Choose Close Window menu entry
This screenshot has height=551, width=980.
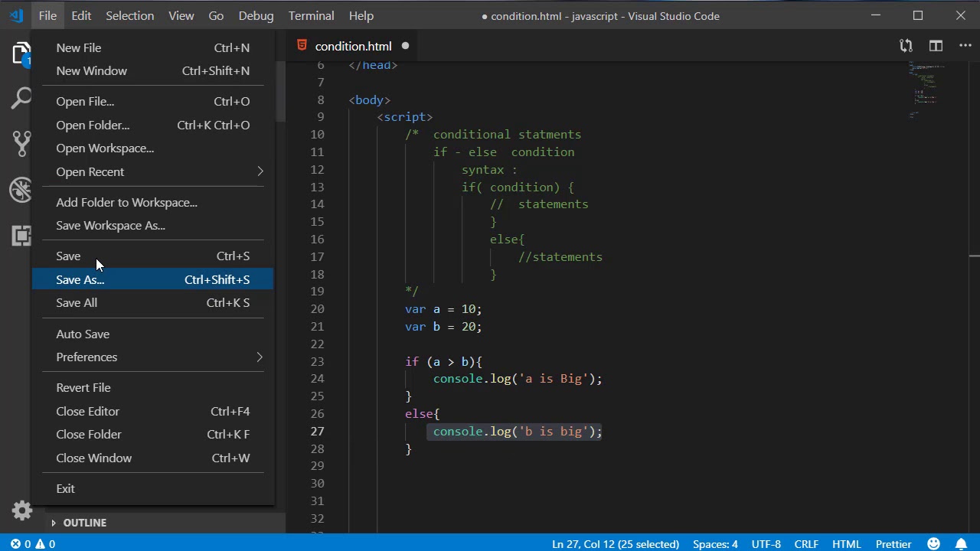point(152,458)
